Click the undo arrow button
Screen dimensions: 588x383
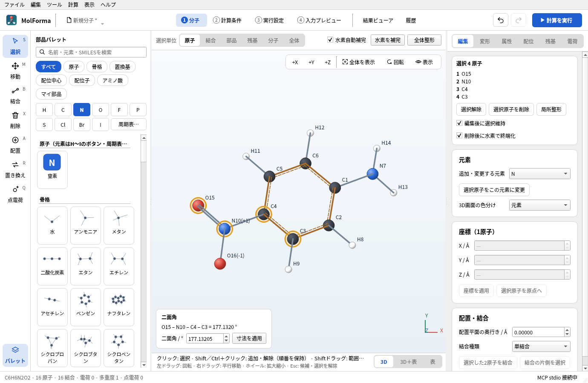[501, 20]
